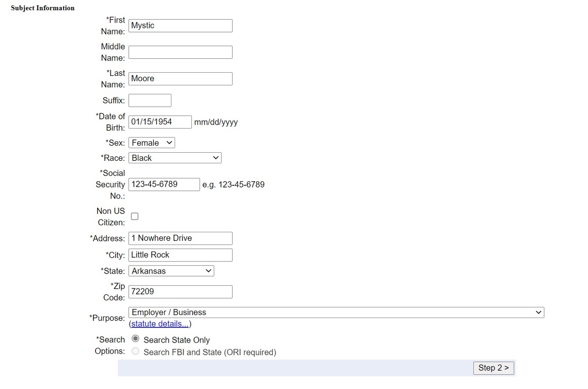This screenshot has height=389, width=588.
Task: Click the State dropdown chevron arrow
Action: click(208, 271)
